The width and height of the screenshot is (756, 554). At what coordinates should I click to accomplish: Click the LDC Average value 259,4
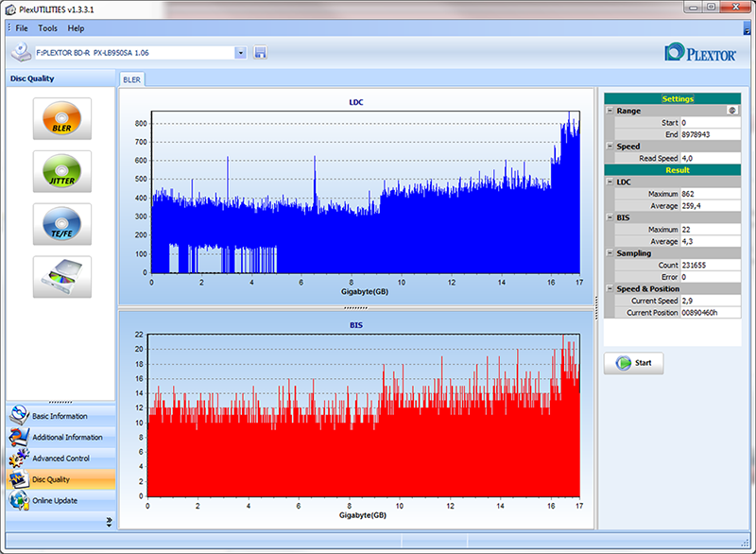(711, 206)
